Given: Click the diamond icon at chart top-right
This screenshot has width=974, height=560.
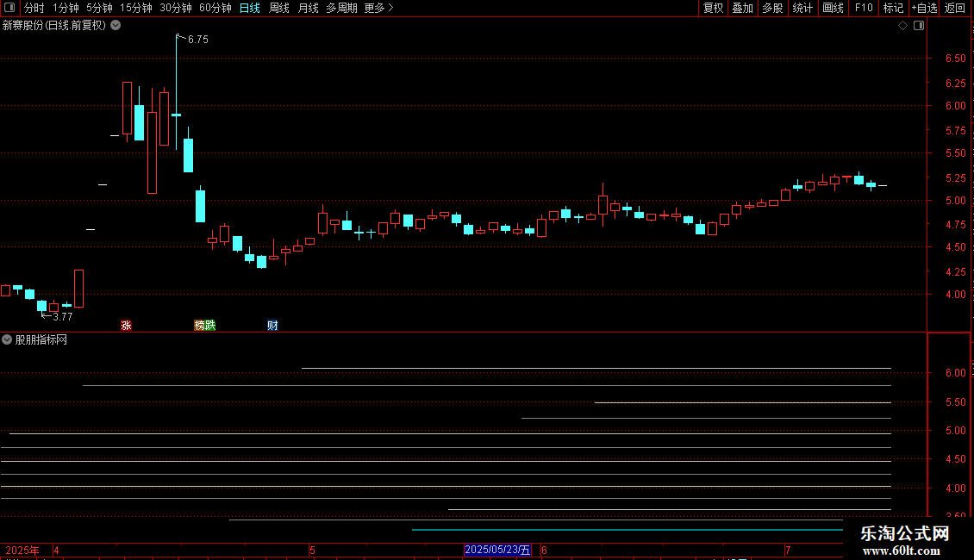Looking at the screenshot, I should coord(902,26).
